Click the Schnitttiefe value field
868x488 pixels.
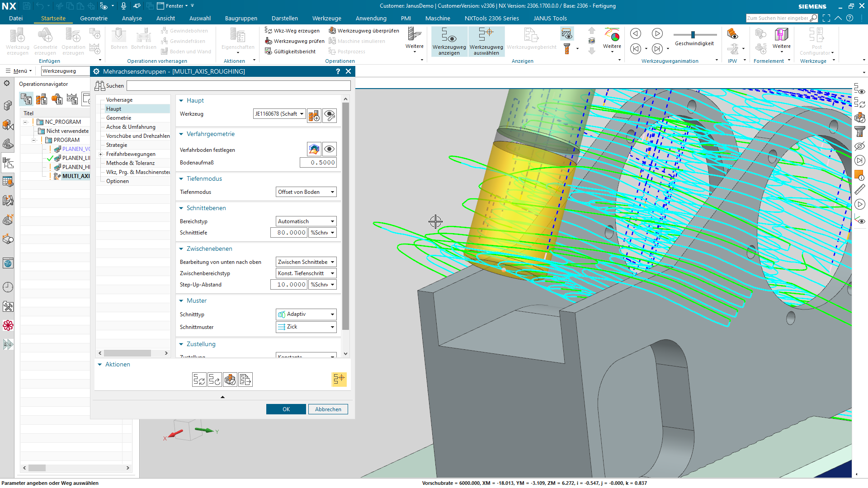point(289,233)
